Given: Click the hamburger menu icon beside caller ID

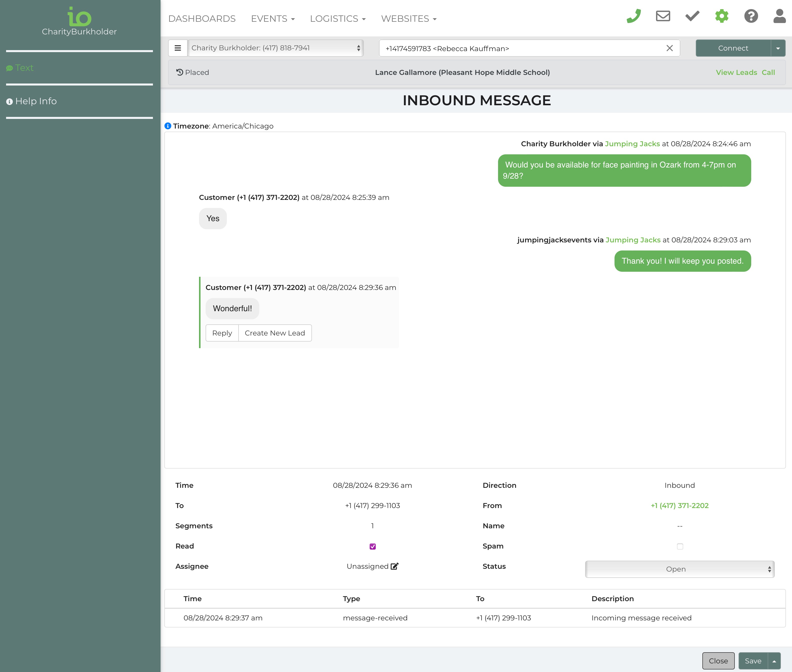Looking at the screenshot, I should coord(177,48).
